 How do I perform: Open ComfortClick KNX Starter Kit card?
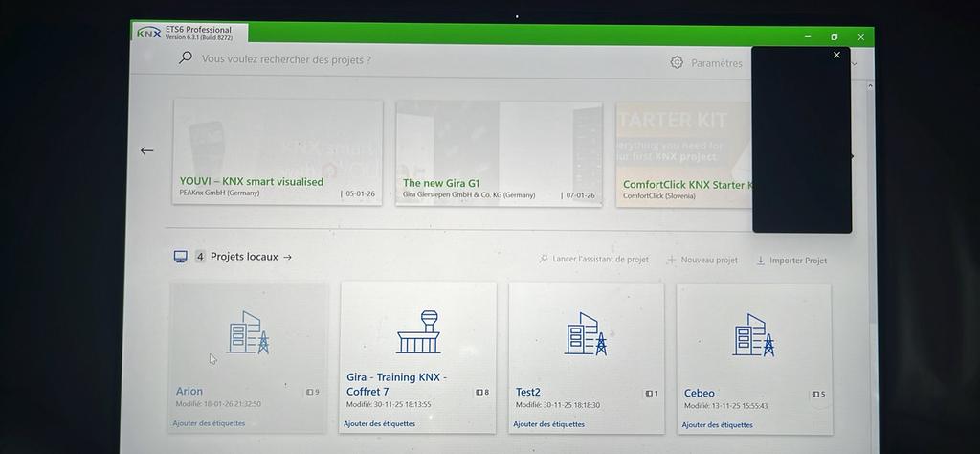(x=684, y=155)
